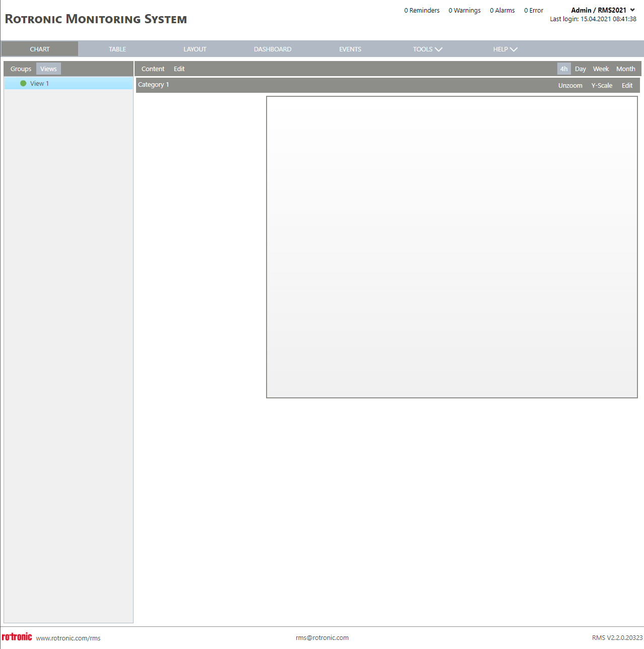Click Edit in the Category 1 bar
The width and height of the screenshot is (644, 649).
(627, 85)
